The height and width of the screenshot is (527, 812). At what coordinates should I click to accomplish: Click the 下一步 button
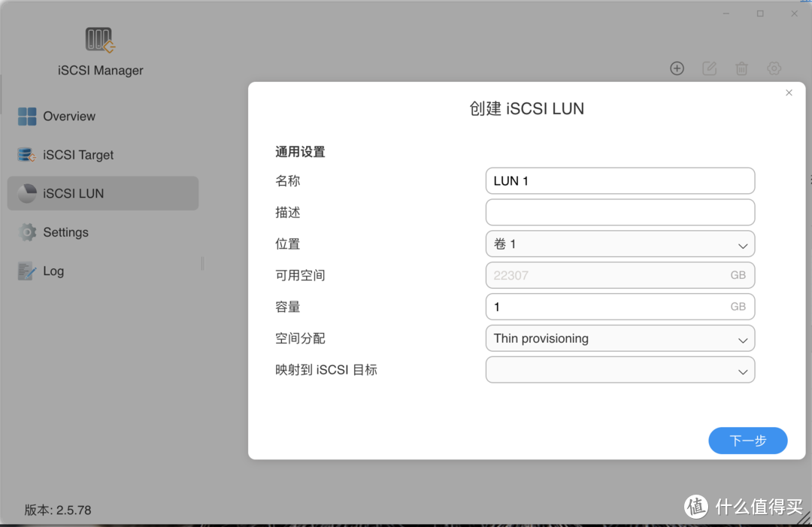[747, 441]
